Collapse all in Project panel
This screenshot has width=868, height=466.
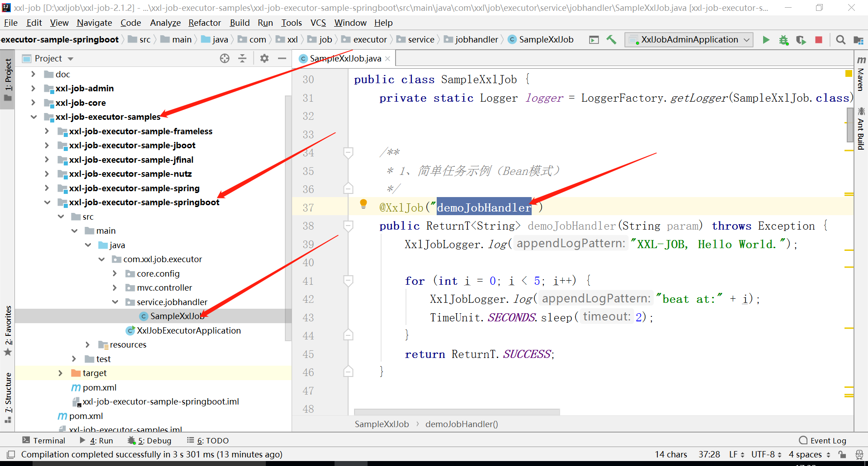242,58
